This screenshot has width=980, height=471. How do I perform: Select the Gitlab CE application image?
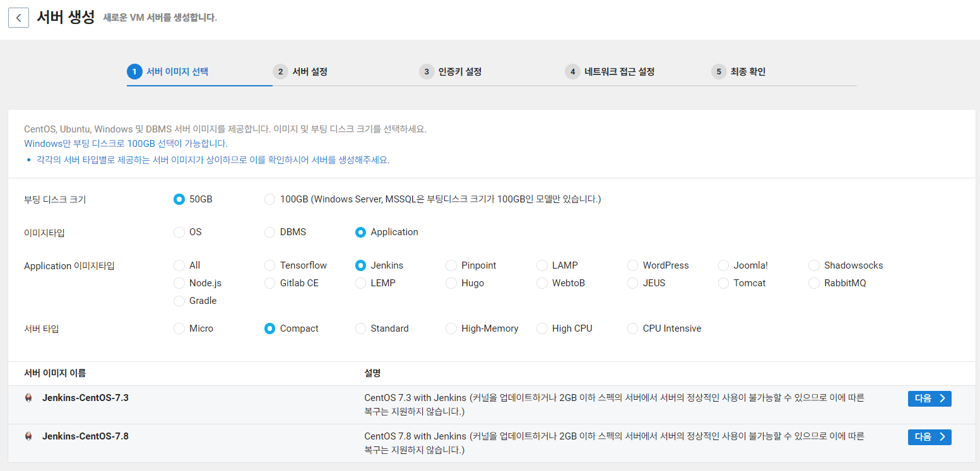[x=270, y=283]
